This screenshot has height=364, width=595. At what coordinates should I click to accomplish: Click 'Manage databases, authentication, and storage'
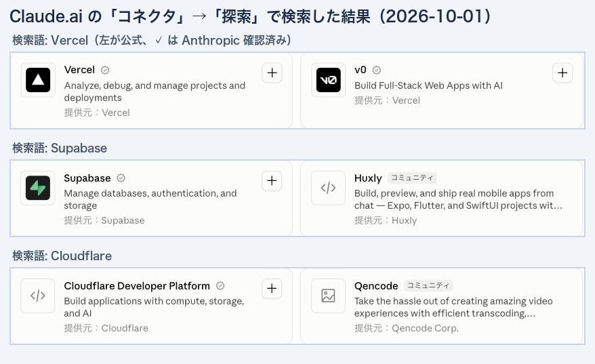point(150,199)
